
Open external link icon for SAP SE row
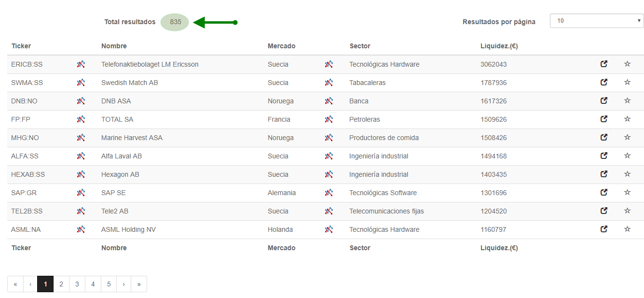[604, 192]
